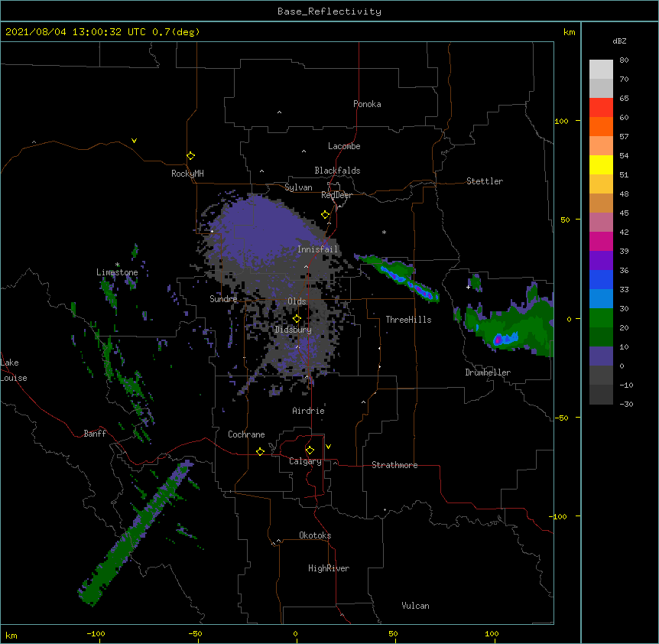Click the Base_Reflectivity title text

pos(329,11)
